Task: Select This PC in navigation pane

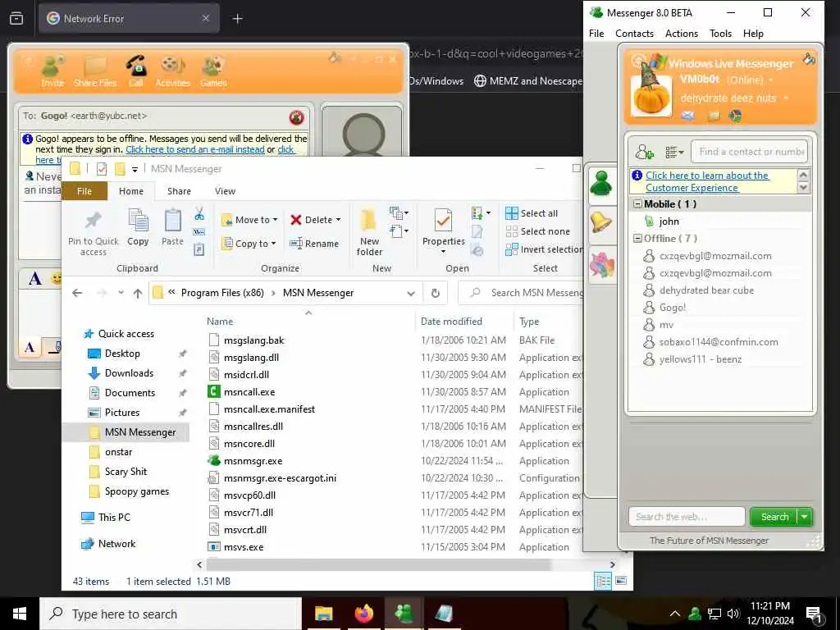Action: (113, 517)
